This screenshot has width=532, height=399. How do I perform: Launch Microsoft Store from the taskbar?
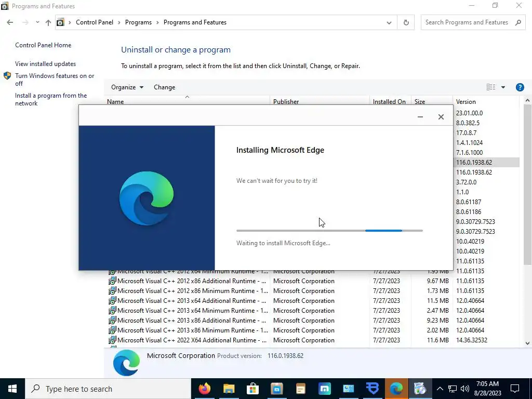[x=253, y=389]
